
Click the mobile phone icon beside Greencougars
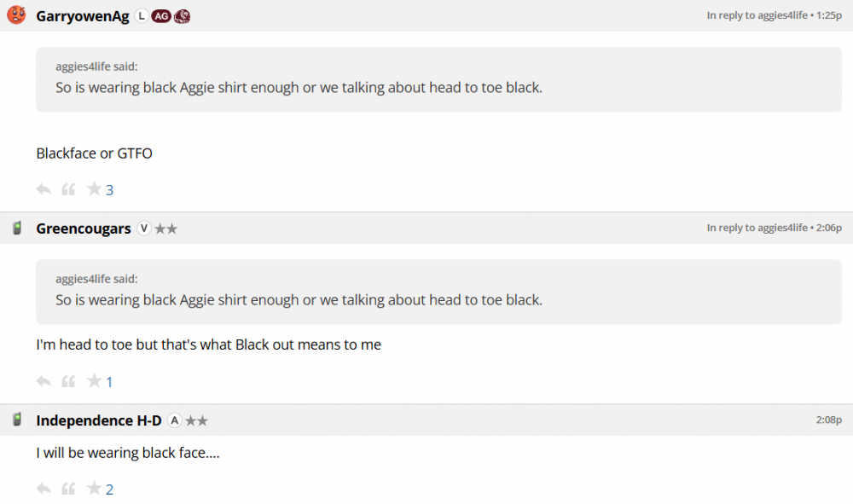coord(16,229)
